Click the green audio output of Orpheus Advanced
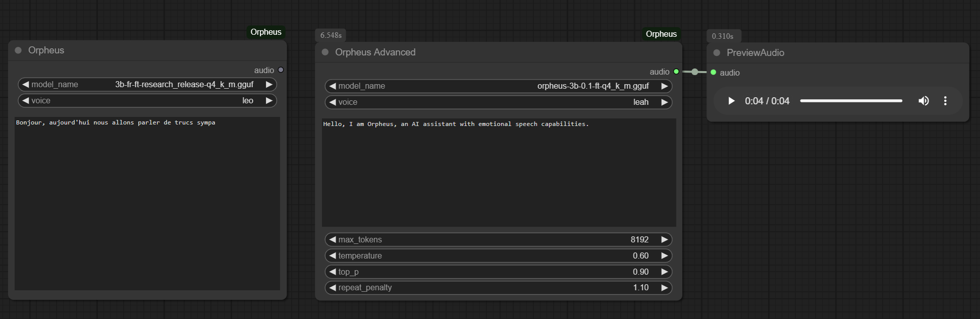This screenshot has width=980, height=319. click(x=676, y=72)
